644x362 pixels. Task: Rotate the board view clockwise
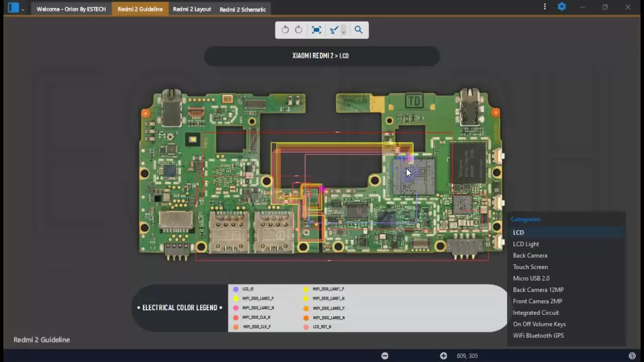(x=299, y=30)
